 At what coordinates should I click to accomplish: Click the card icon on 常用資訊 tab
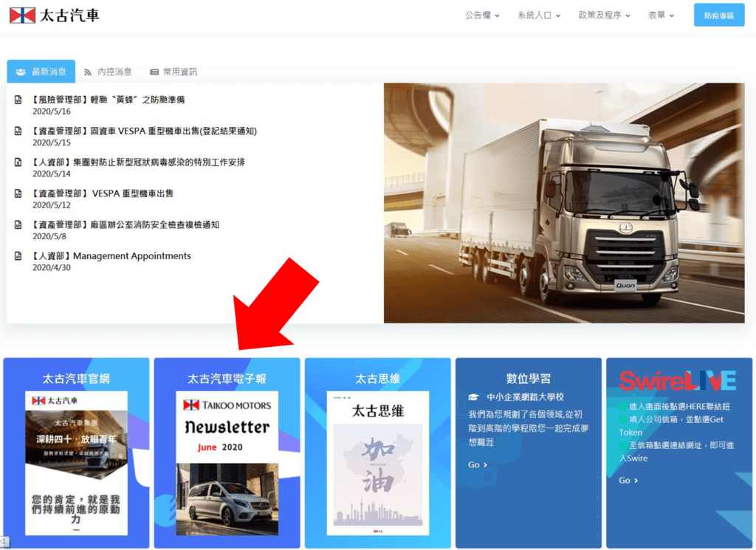coord(154,72)
